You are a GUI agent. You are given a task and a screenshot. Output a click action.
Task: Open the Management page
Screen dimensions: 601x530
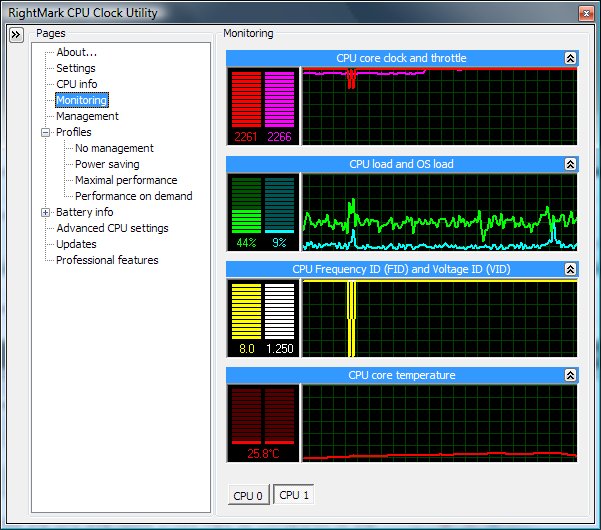(x=87, y=116)
